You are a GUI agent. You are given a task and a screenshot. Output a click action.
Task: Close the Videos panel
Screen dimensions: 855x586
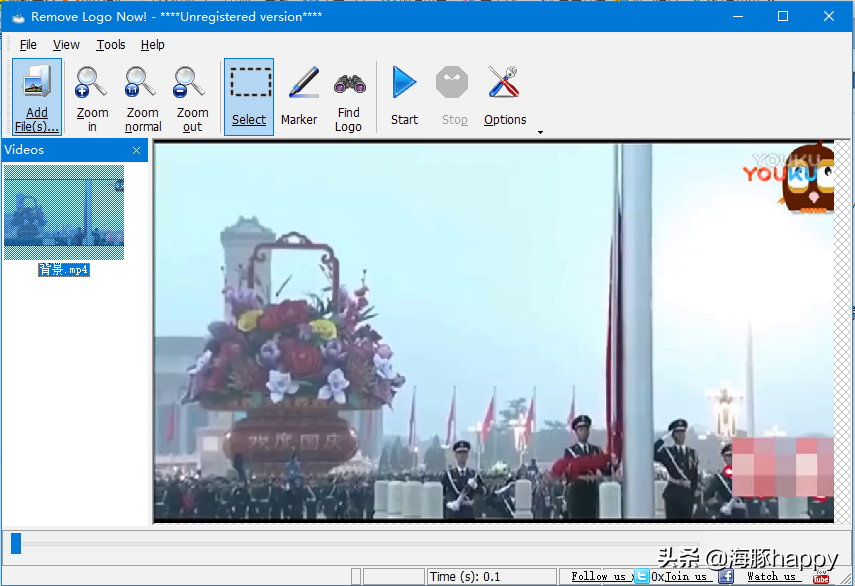click(x=136, y=150)
